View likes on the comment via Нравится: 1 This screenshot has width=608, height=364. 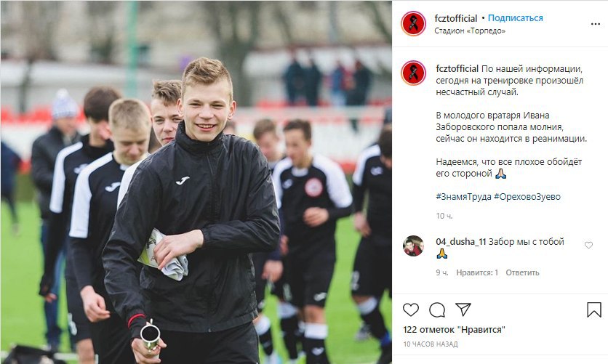coord(477,272)
